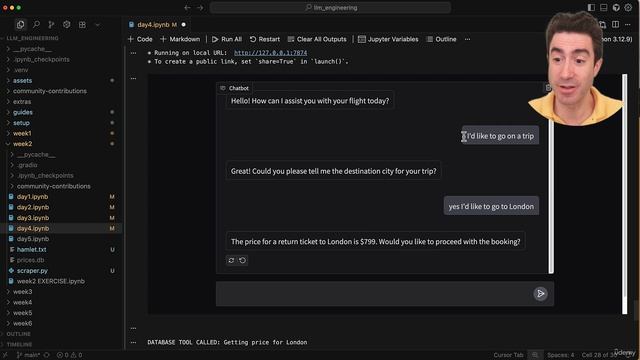Screen dimensions: 640x360
Task: Expand the __pycache__ root folder
Action: coord(32,49)
